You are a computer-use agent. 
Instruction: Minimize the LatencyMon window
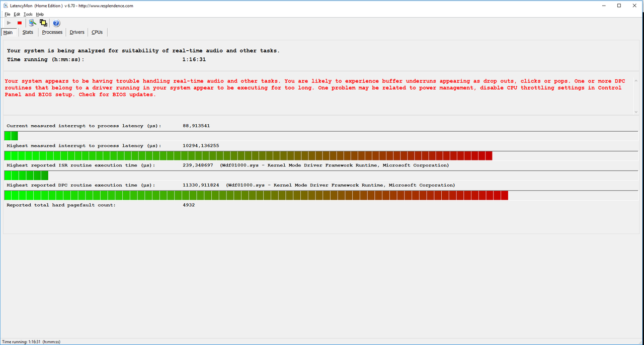coord(604,6)
